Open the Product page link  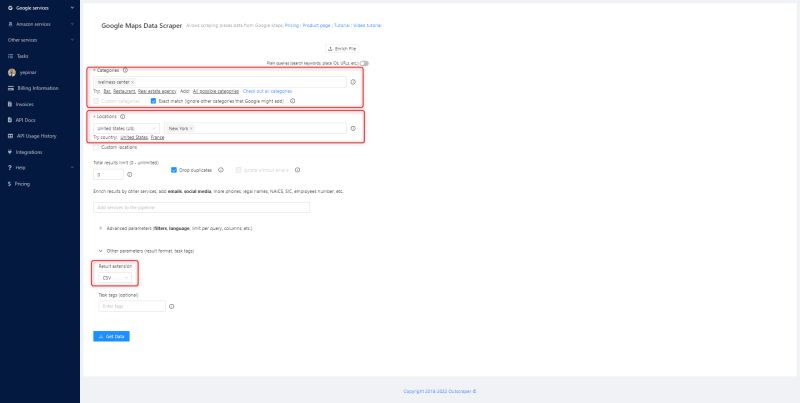tap(316, 26)
